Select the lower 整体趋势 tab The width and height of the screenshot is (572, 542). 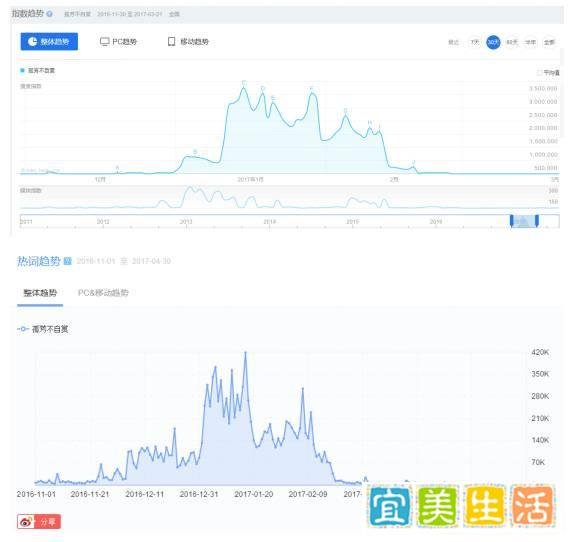coord(40,293)
